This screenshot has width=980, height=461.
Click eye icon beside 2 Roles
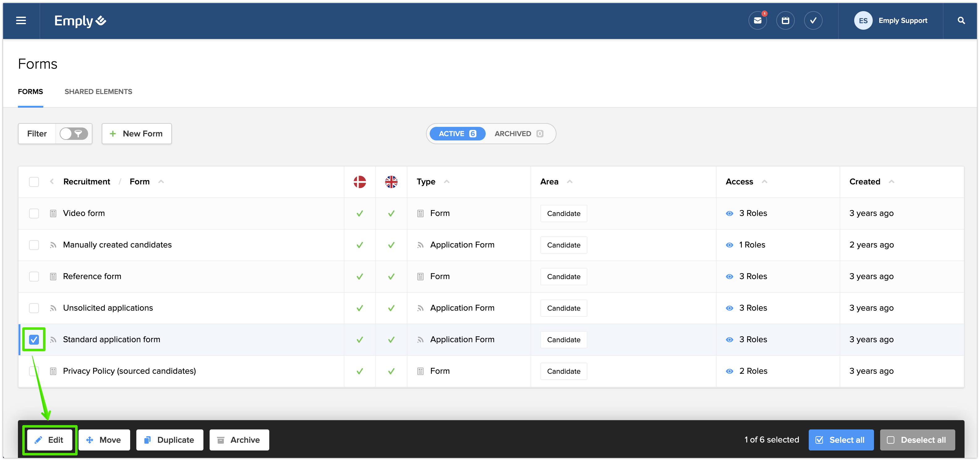(729, 371)
